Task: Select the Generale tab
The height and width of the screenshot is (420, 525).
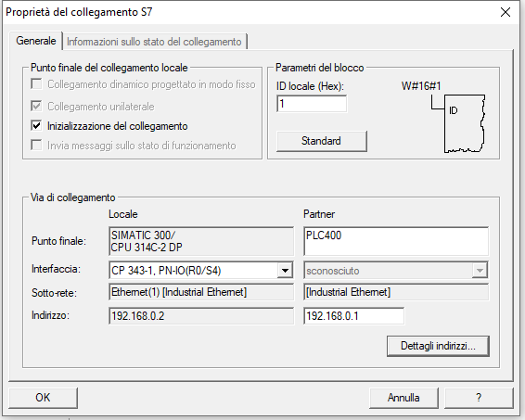Action: coord(36,41)
